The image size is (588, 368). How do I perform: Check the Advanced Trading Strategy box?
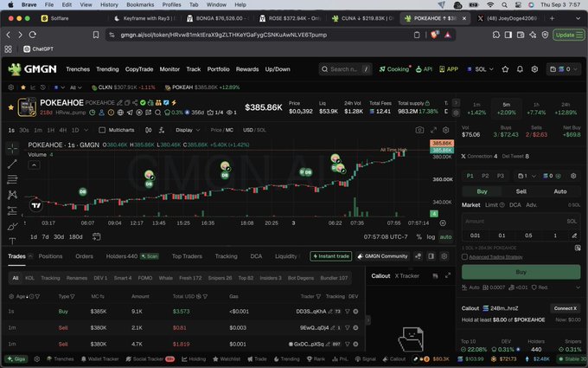(464, 257)
